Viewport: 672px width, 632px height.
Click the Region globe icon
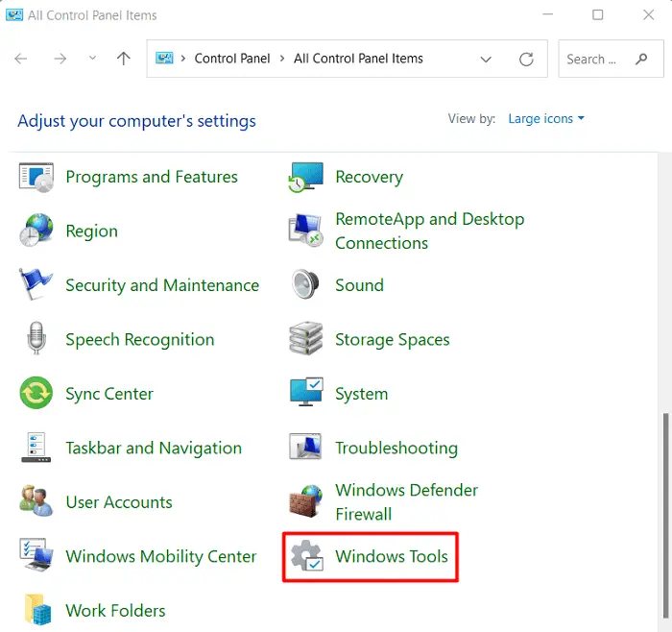(36, 231)
